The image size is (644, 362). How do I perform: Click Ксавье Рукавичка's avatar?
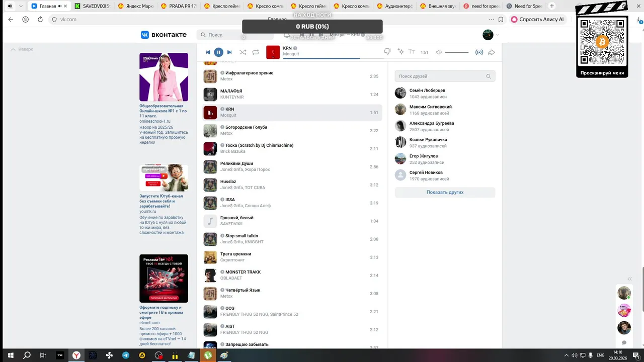coord(400,142)
